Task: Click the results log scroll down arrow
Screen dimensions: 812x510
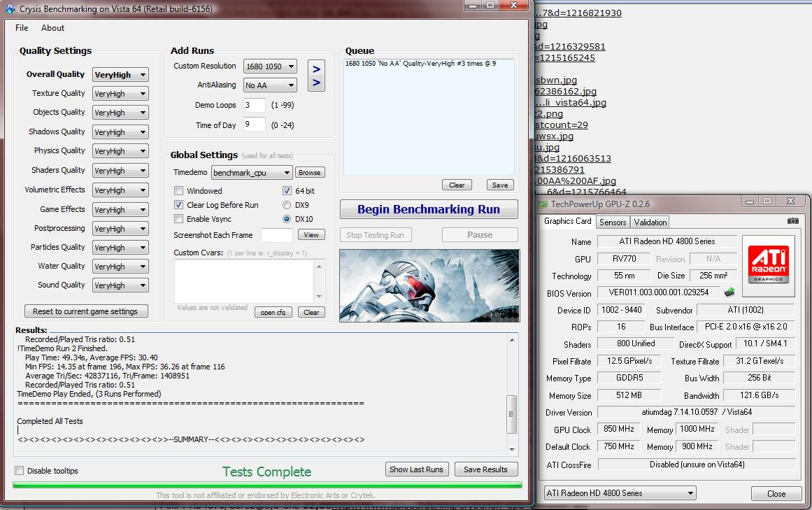Action: pos(512,449)
